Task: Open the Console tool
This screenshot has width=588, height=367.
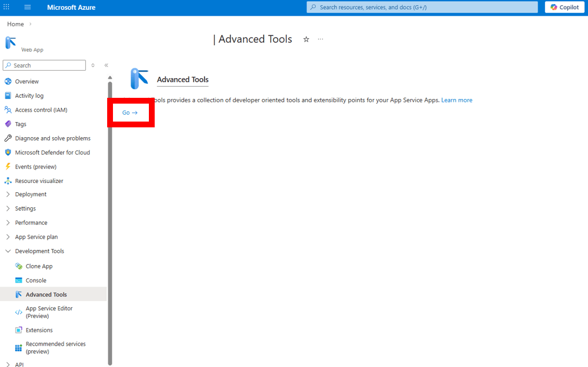Action: point(36,280)
